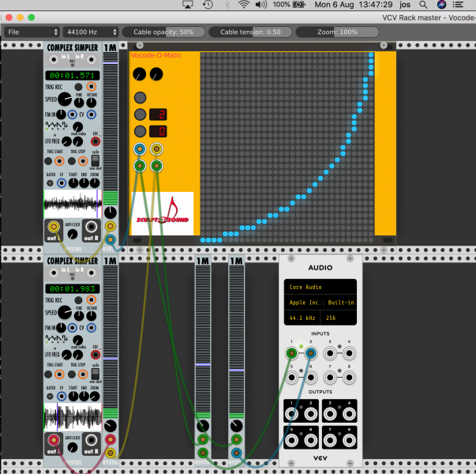Click the ANTI-CLICK knob on upper Complex Simpler
The width and height of the screenshot is (476, 474).
73,235
